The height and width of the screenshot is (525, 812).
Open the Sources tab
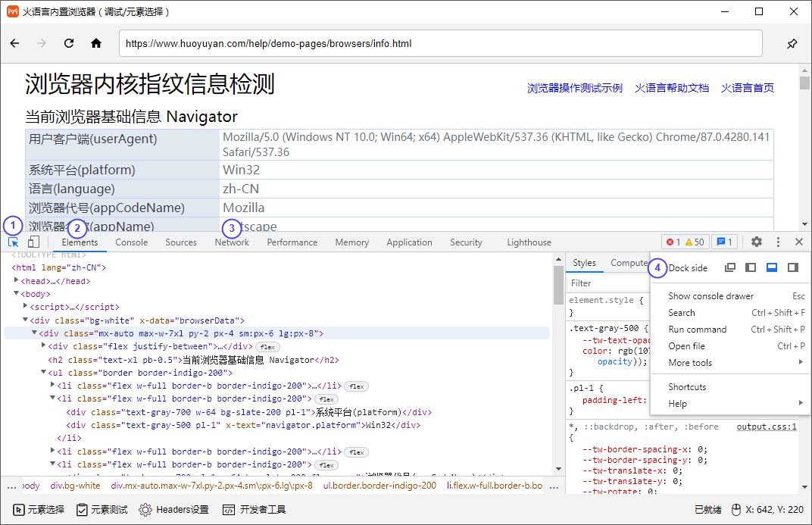tap(181, 242)
